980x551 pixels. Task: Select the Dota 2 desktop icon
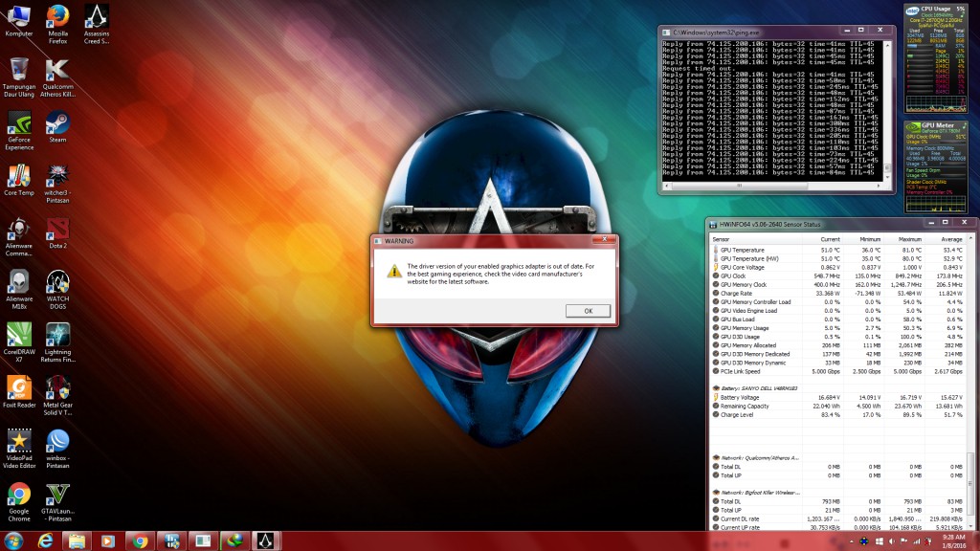click(x=57, y=233)
